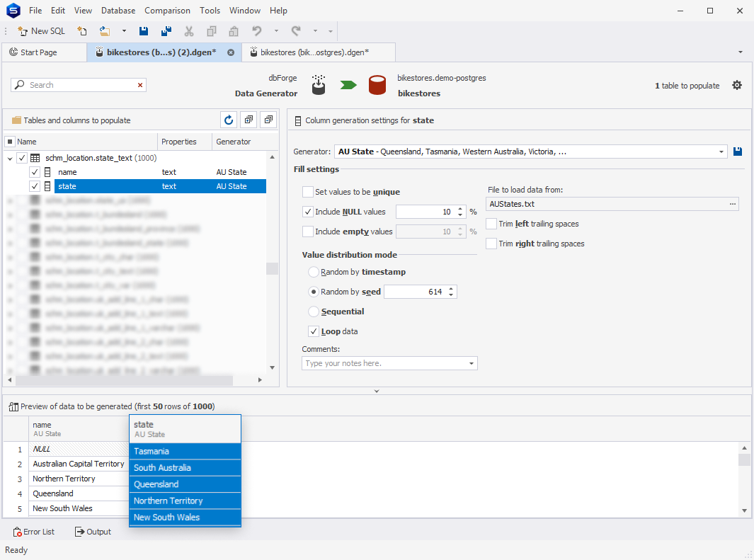Uncheck the state column checkbox
Screen dimensions: 754x560
[x=35, y=186]
